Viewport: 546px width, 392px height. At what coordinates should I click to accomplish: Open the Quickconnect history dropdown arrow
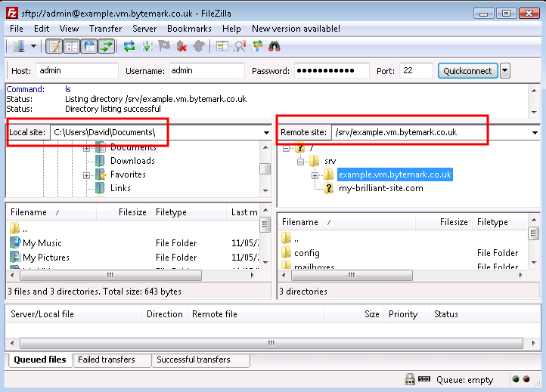point(505,71)
